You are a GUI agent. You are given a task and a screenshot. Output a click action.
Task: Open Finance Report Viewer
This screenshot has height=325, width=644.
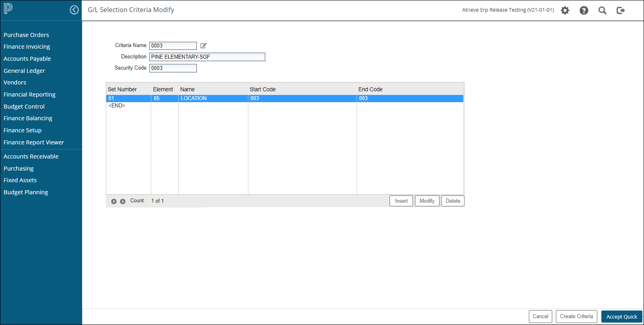point(34,142)
